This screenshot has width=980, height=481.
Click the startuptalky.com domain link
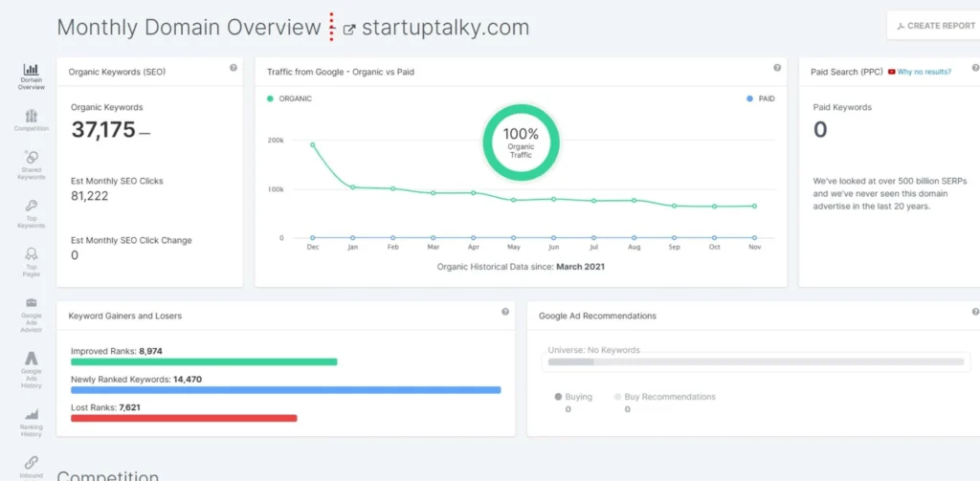445,28
